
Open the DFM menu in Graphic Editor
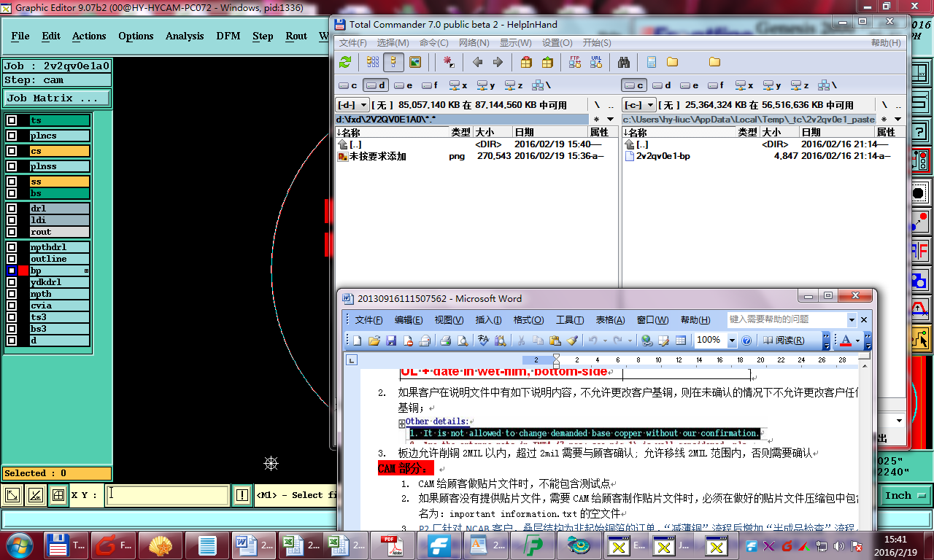pos(228,36)
